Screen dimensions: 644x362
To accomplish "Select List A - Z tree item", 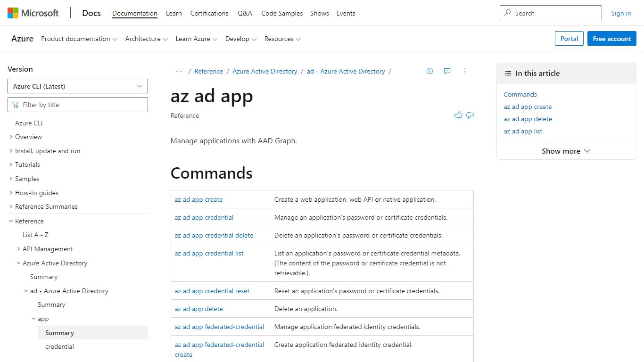I will pyautogui.click(x=35, y=235).
